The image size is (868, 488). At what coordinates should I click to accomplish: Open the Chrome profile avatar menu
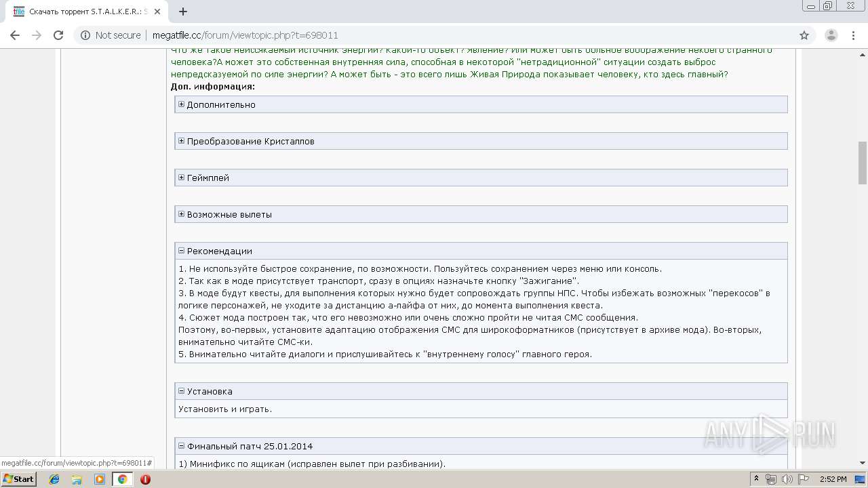(x=831, y=35)
